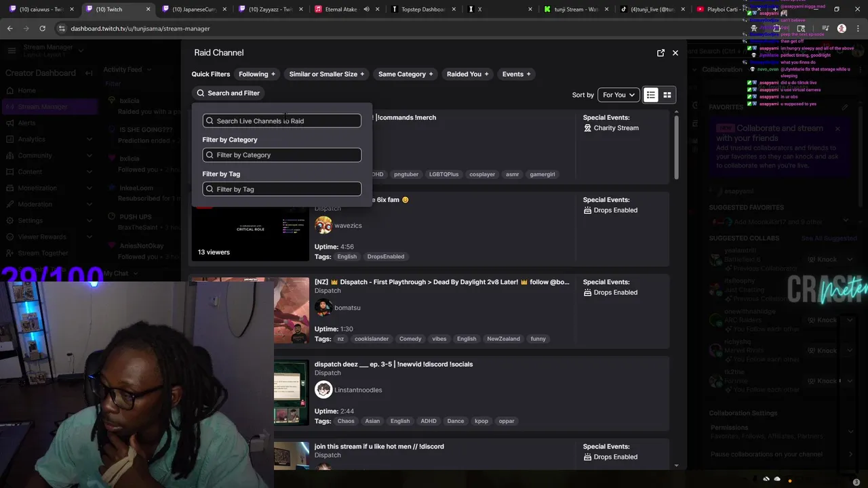
Task: Open the Linstantnoodles channel avatar
Action: point(323,390)
